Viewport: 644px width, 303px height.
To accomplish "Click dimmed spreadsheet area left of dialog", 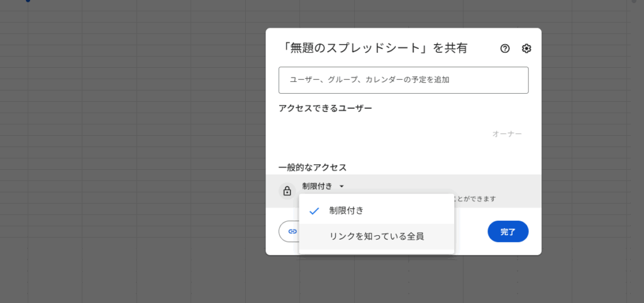I will pyautogui.click(x=126, y=157).
